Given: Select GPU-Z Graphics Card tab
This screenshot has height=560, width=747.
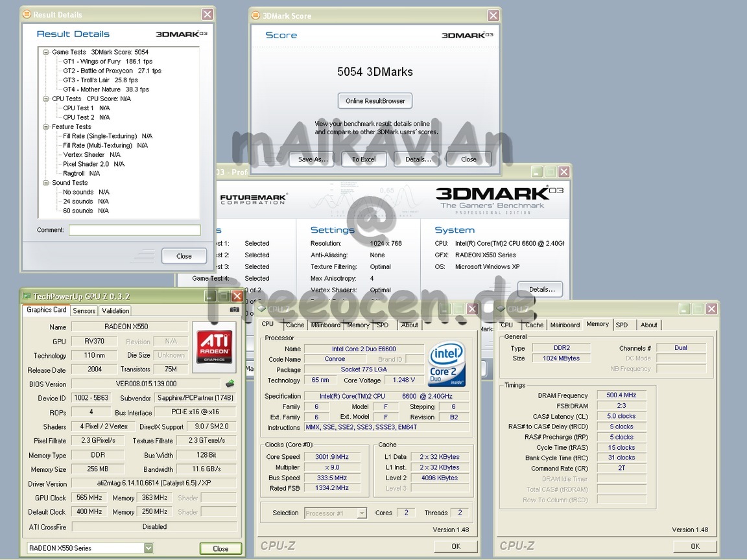Looking at the screenshot, I should [46, 310].
